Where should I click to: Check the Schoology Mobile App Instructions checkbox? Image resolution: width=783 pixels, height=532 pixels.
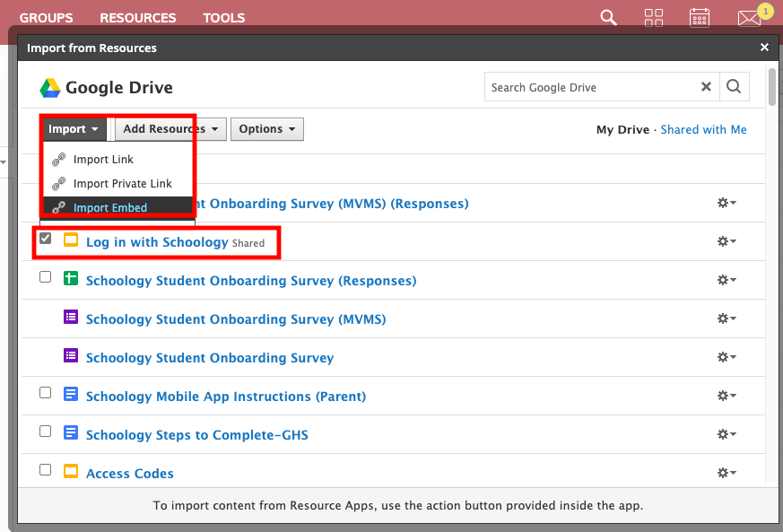coord(46,393)
